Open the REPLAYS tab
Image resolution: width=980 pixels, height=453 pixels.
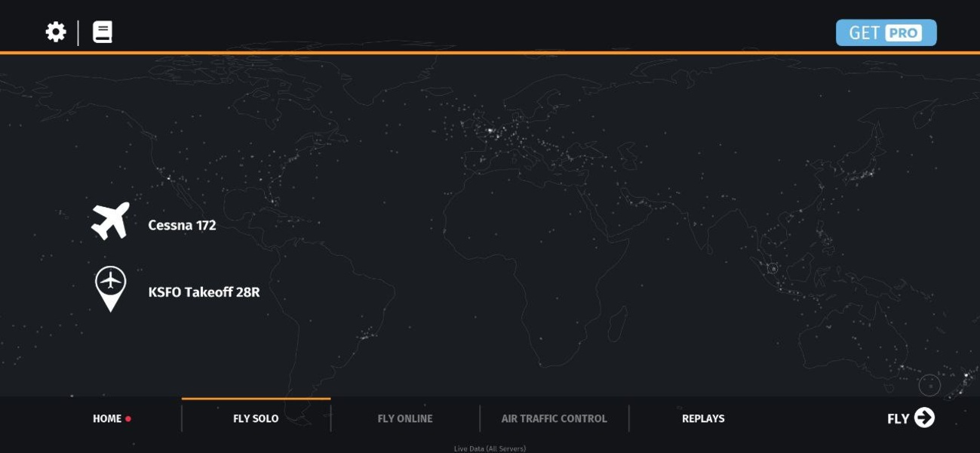[703, 419]
